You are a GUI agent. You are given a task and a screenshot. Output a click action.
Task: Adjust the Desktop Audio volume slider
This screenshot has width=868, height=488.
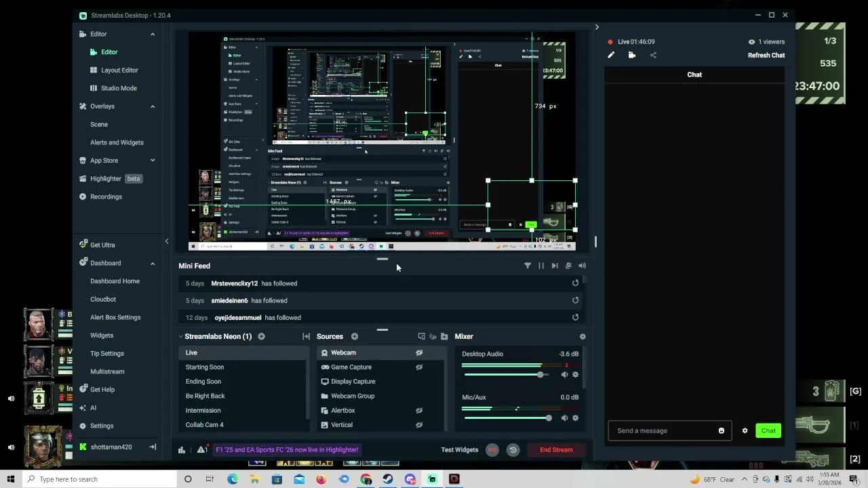click(x=507, y=374)
